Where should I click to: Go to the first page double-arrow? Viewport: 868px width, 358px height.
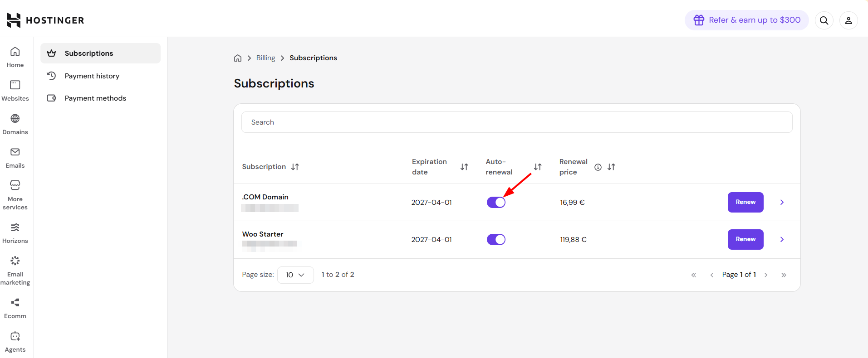[x=694, y=275]
